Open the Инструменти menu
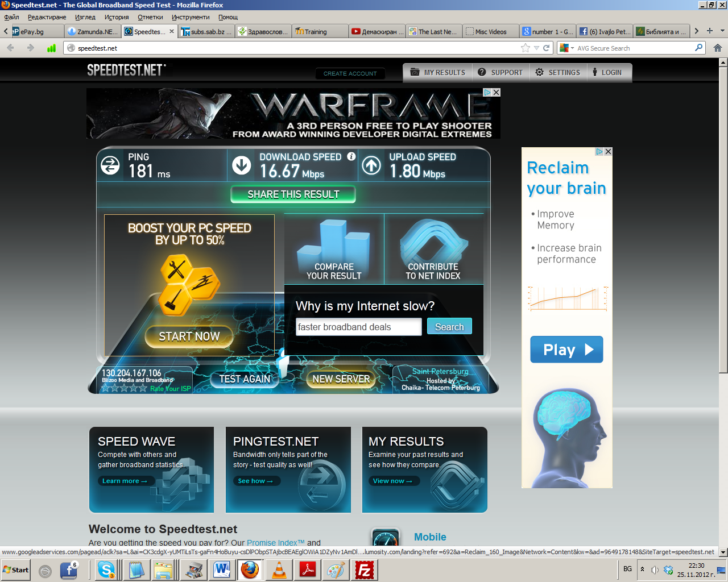Viewport: 728px width, 582px height. 191,17
